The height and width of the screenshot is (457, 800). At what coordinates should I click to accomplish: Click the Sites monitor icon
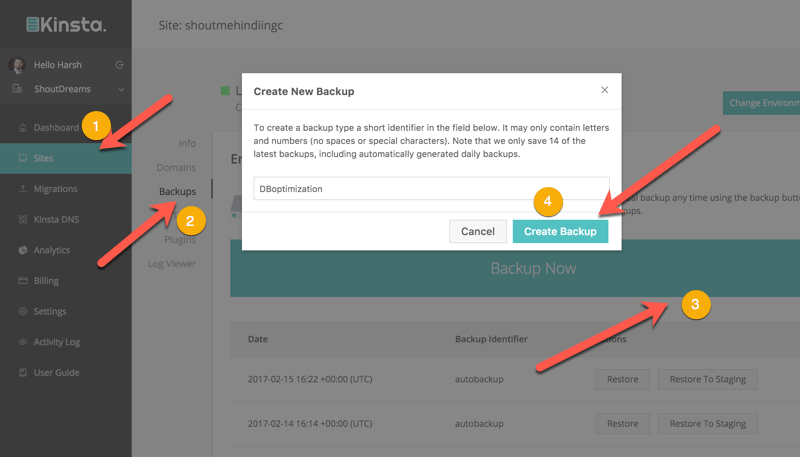(x=22, y=158)
